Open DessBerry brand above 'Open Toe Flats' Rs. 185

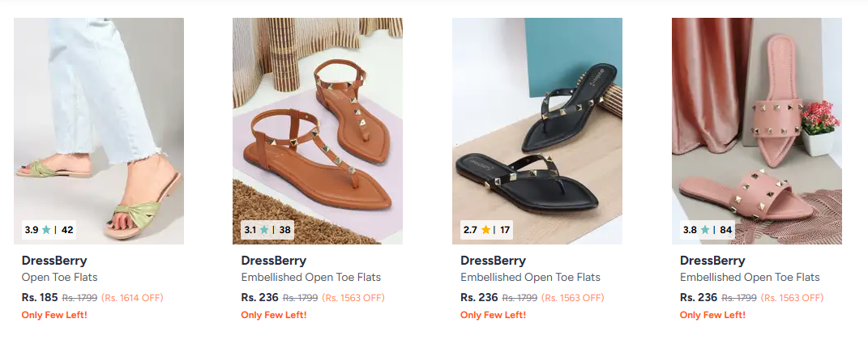point(54,261)
